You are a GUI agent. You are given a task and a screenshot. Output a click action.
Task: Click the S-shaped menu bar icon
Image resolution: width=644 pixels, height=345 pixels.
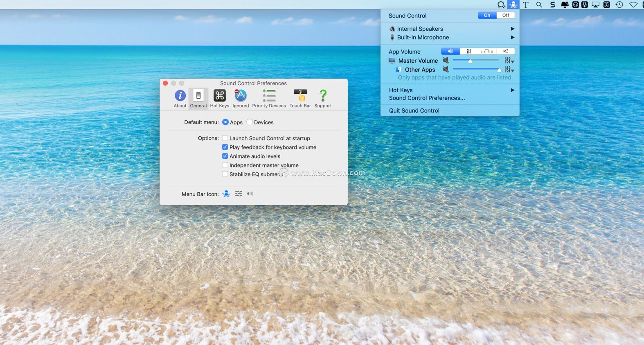tap(553, 5)
